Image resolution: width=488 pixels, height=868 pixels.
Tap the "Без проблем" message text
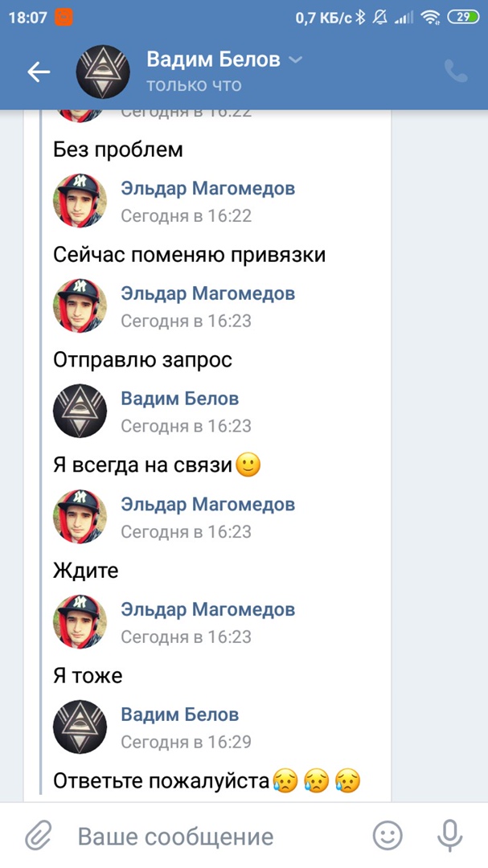click(x=118, y=149)
